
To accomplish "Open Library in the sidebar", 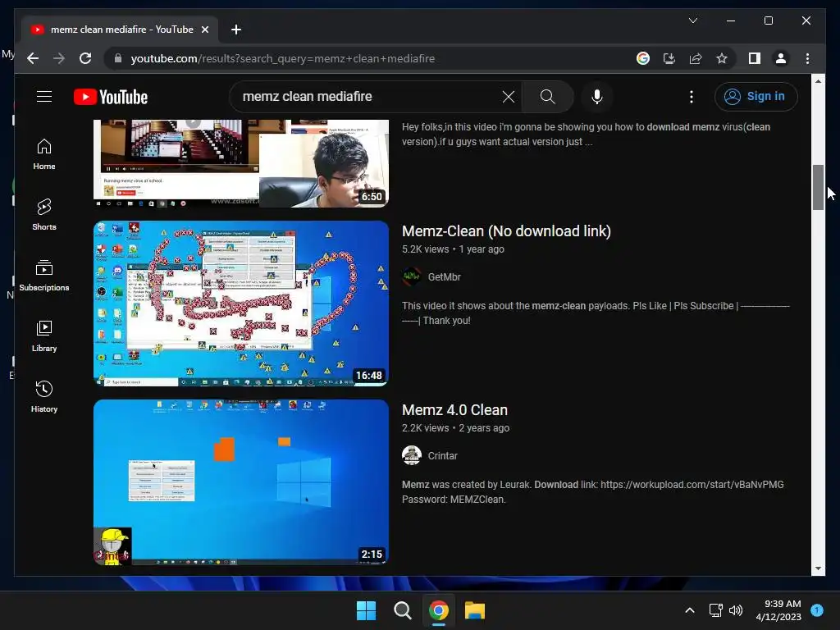I will 44,336.
